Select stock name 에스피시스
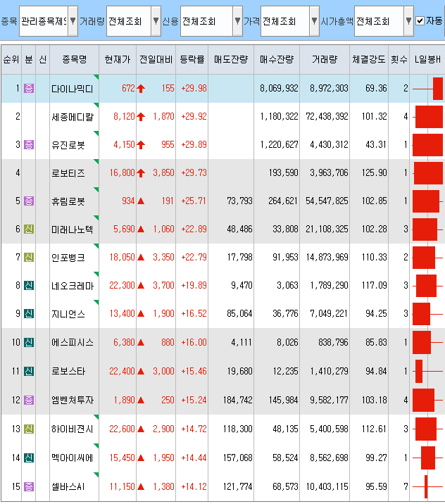 click(x=73, y=343)
